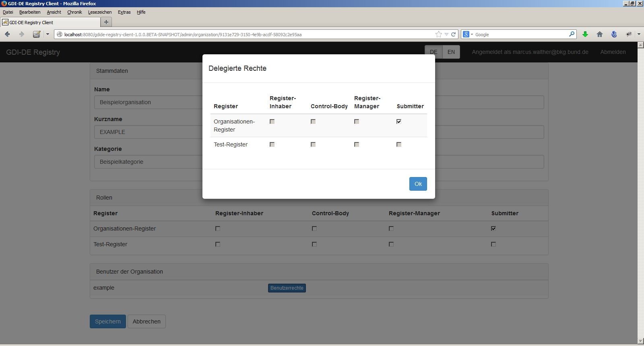Image resolution: width=644 pixels, height=346 pixels.
Task: Open the Lesezeichen menu
Action: 100,12
